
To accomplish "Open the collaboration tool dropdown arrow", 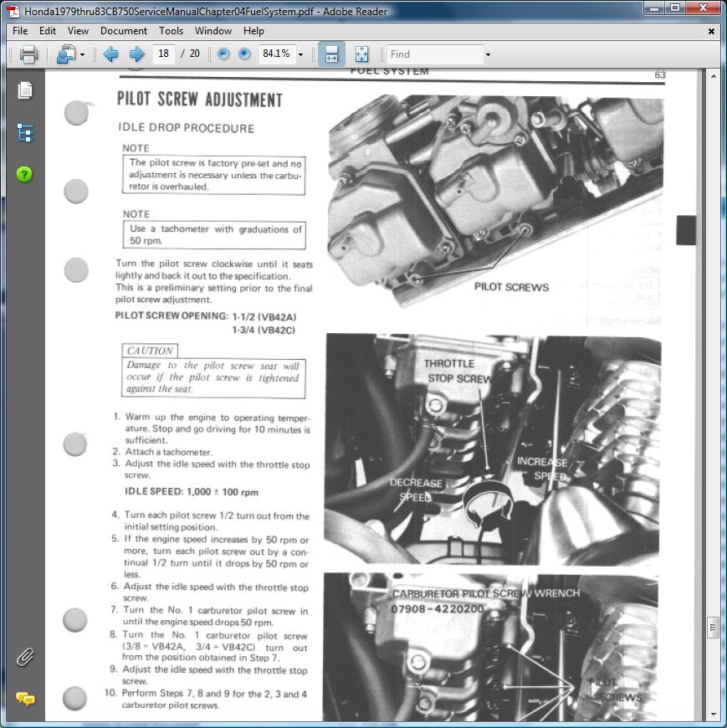I will point(82,55).
